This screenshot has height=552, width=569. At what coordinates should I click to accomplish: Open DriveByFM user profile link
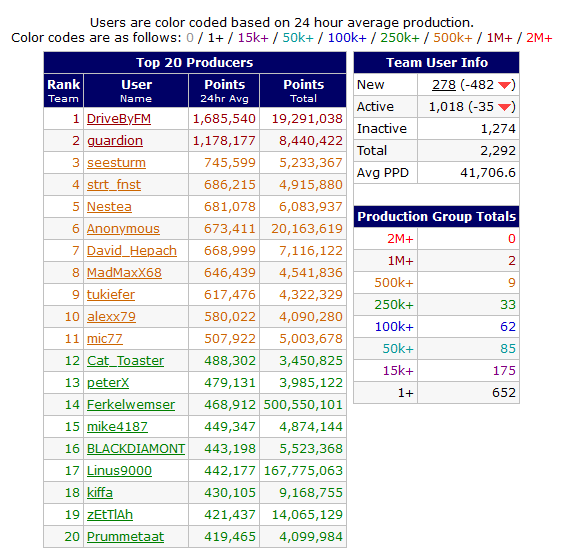click(119, 119)
